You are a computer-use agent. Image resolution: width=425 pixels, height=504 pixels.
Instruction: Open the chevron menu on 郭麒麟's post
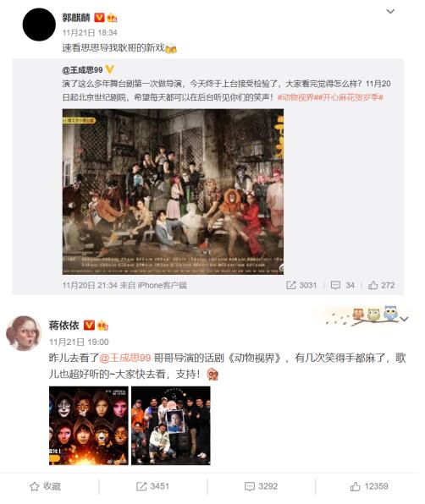tap(390, 12)
